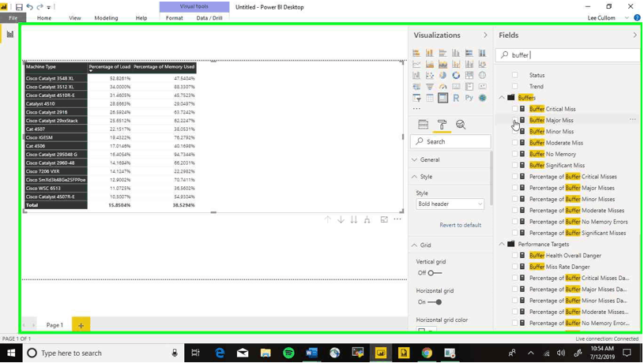644x363 pixels.
Task: Open focus mode for the table
Action: (x=384, y=220)
